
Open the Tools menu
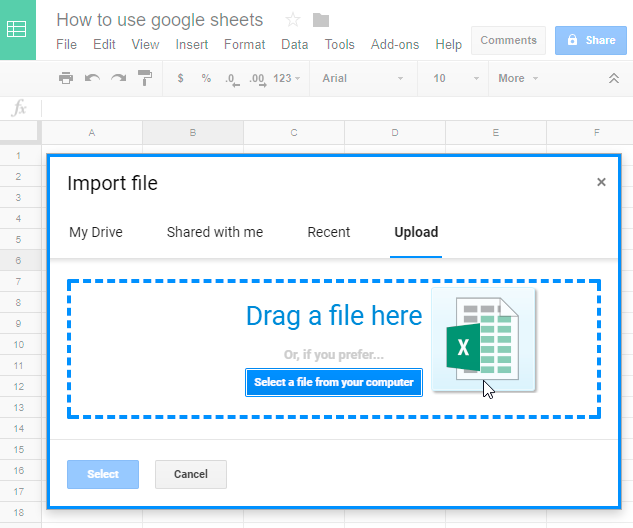[x=340, y=44]
